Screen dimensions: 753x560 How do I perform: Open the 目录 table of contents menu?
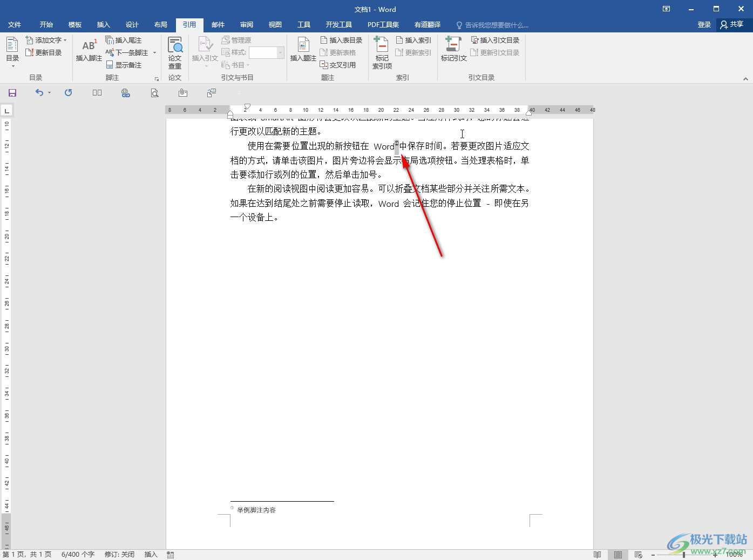point(12,52)
